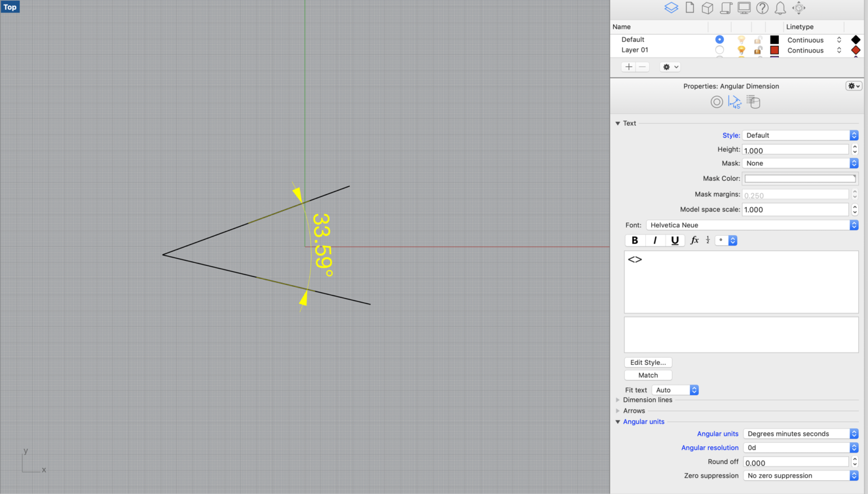
Task: Open the Help panel question mark icon
Action: point(762,8)
